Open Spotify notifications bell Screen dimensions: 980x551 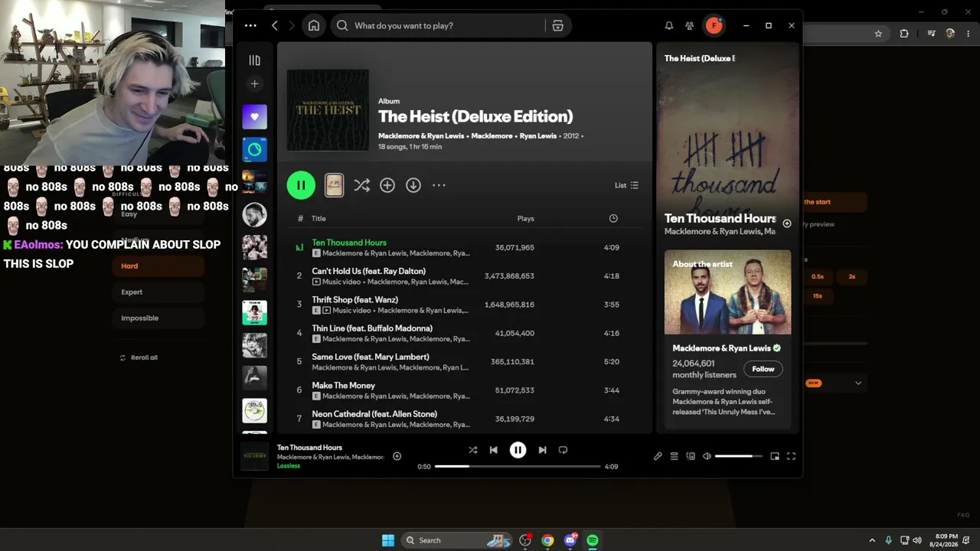point(669,25)
